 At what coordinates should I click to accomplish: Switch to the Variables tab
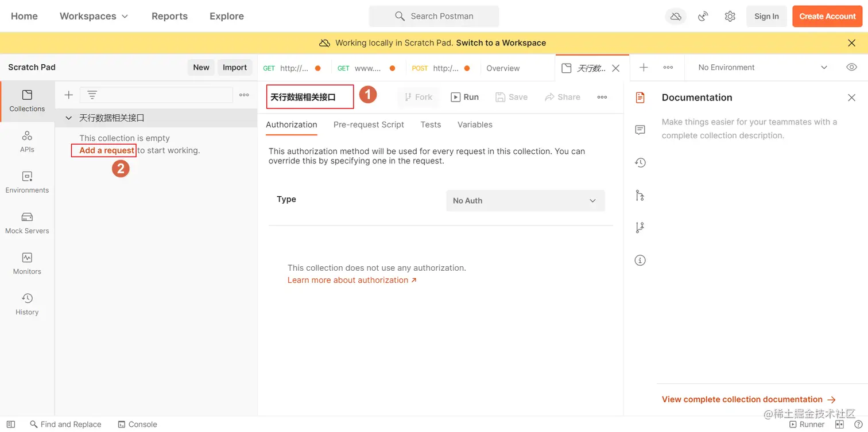coord(475,124)
